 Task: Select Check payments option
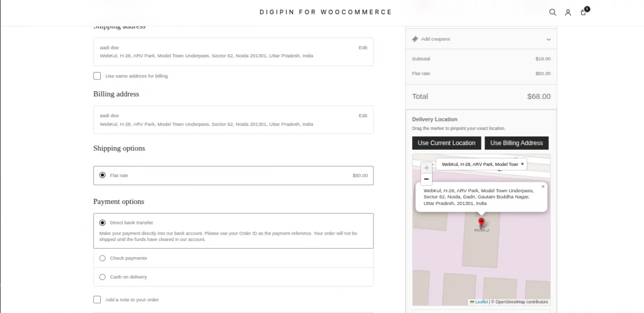point(103,258)
